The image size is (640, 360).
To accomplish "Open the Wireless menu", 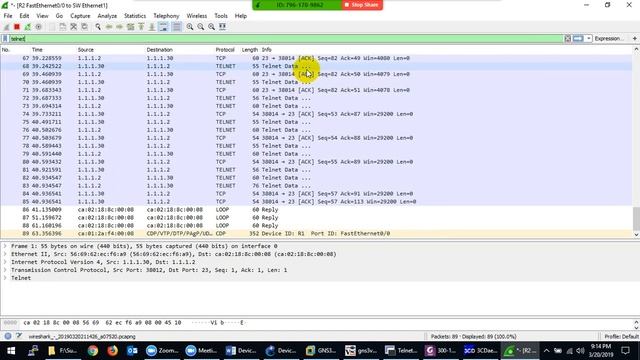I will tap(196, 16).
